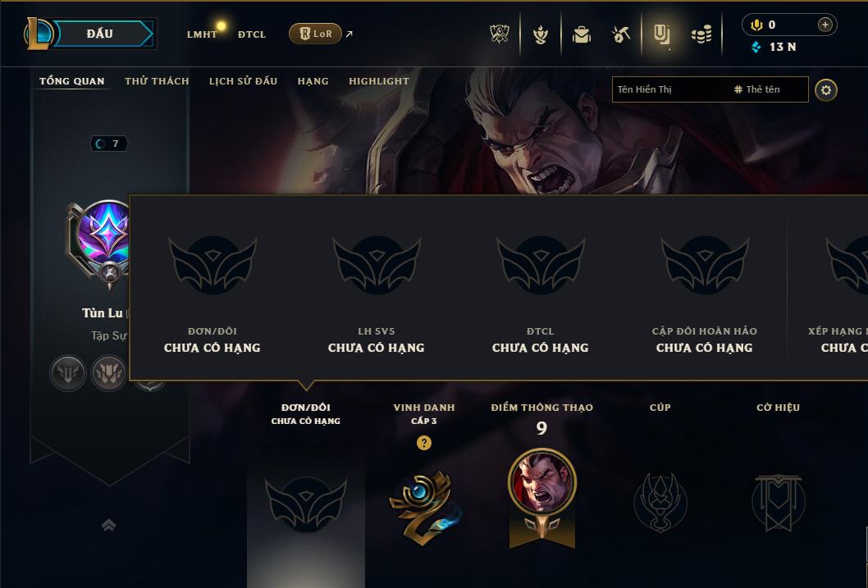Image resolution: width=868 pixels, height=588 pixels.
Task: Select the Cờ Hiệu banner emblem
Action: tap(778, 502)
